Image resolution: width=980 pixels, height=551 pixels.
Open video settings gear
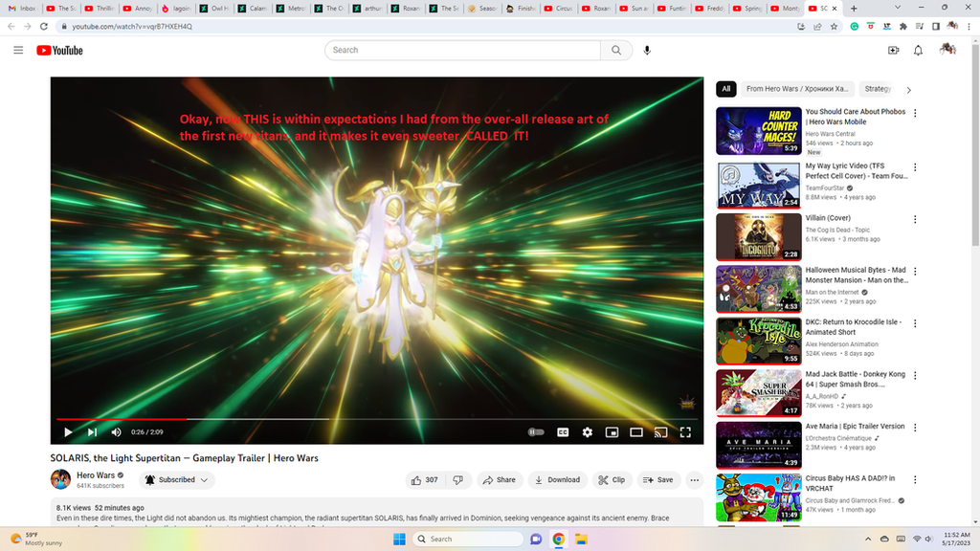[588, 431]
